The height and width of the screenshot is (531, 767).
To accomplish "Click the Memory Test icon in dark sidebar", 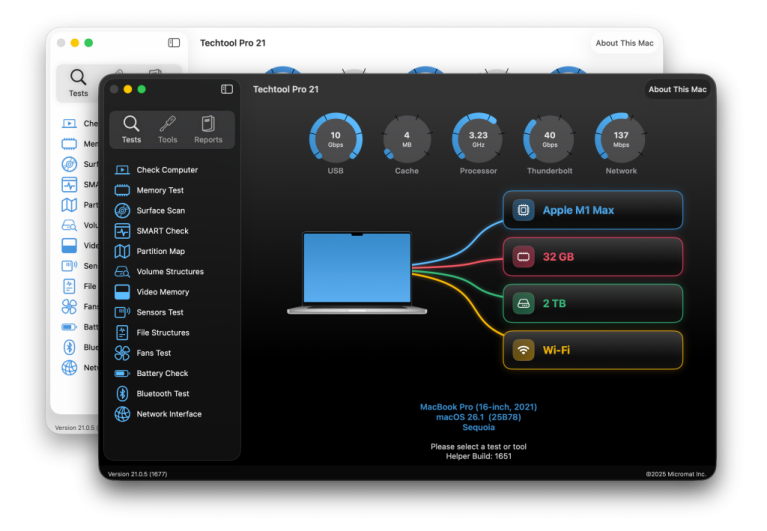I will point(122,190).
